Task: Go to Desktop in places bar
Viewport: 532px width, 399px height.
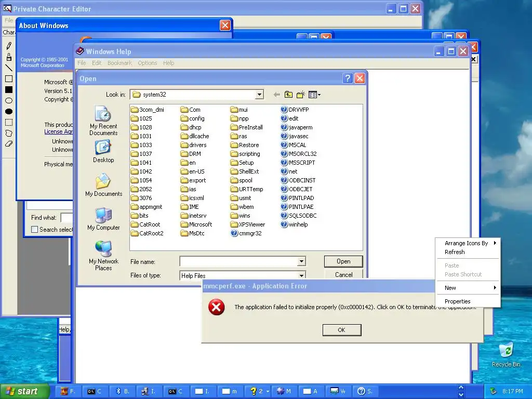Action: click(103, 152)
